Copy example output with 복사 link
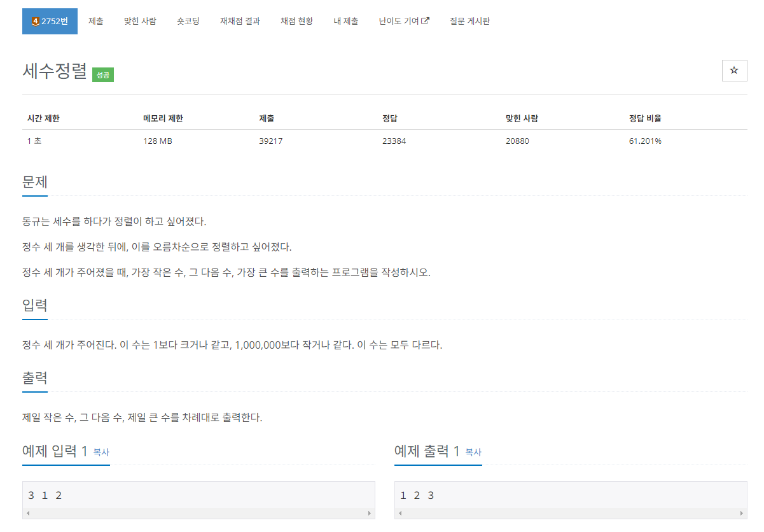 tap(473, 452)
